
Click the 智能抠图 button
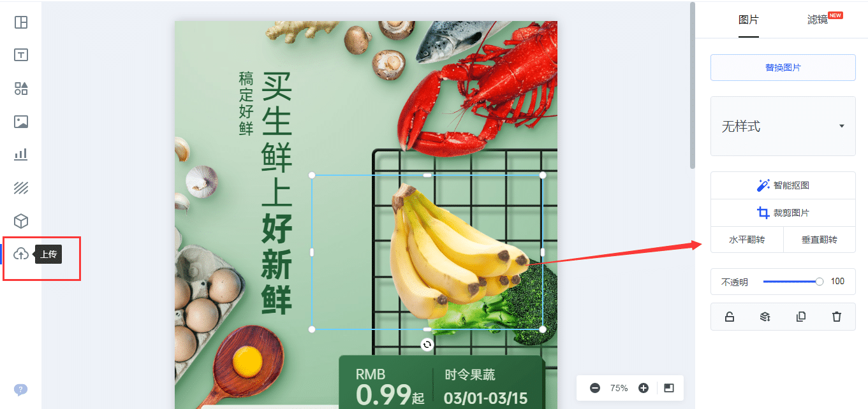click(783, 185)
